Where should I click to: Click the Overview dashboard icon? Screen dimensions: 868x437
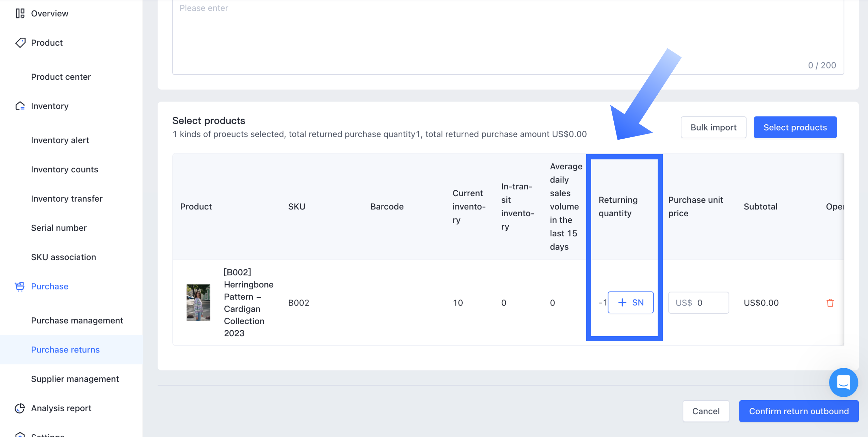pos(20,14)
